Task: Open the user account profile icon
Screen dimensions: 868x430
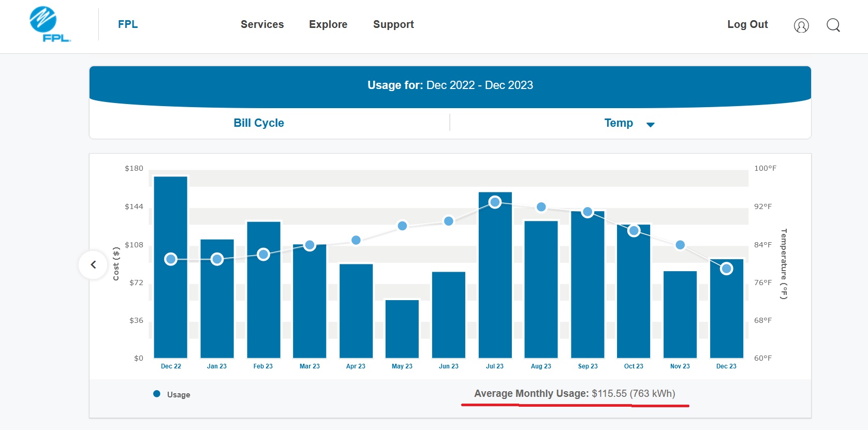Action: 801,25
